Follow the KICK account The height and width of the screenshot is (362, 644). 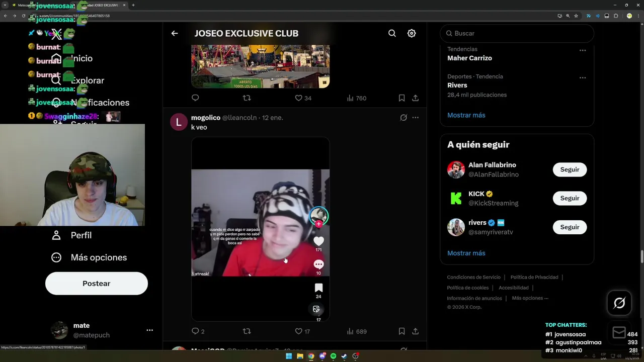pyautogui.click(x=570, y=198)
